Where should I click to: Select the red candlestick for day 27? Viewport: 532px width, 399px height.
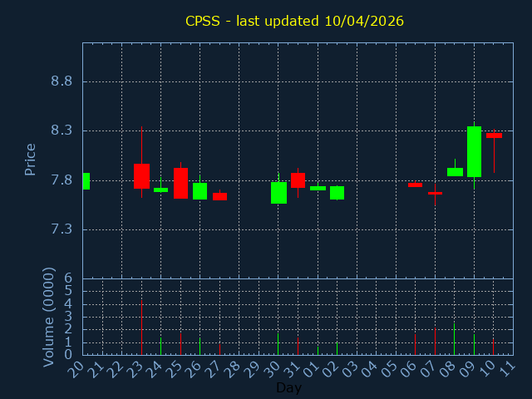click(219, 196)
